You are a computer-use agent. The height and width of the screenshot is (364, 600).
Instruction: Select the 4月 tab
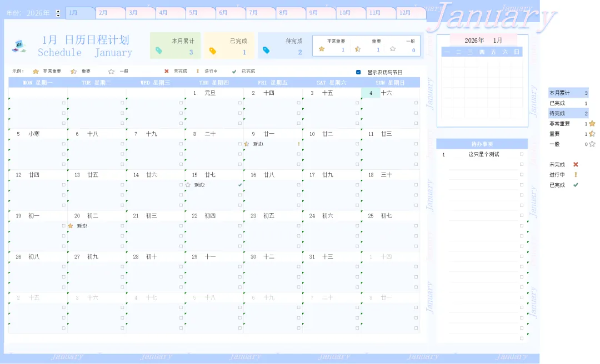click(x=171, y=13)
